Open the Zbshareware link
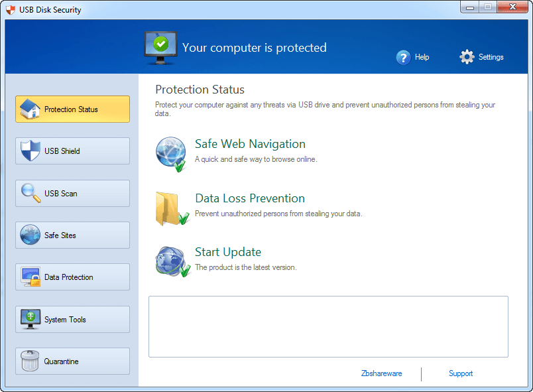This screenshot has height=392, width=533. tap(381, 373)
